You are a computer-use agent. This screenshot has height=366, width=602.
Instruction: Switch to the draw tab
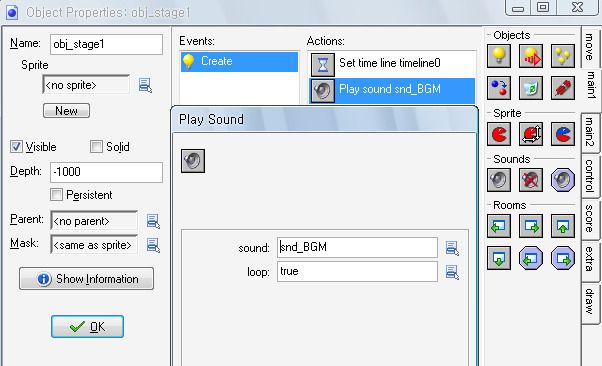[x=590, y=303]
